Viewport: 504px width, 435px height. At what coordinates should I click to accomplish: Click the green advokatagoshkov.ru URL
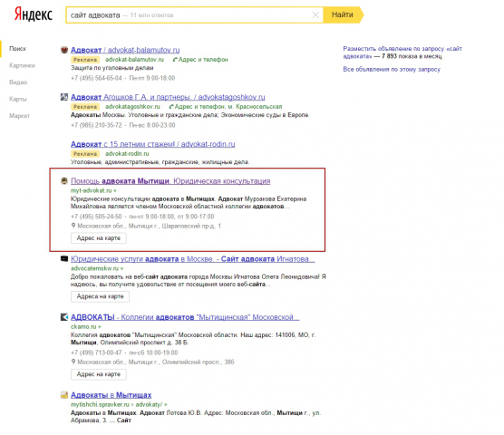coord(132,106)
